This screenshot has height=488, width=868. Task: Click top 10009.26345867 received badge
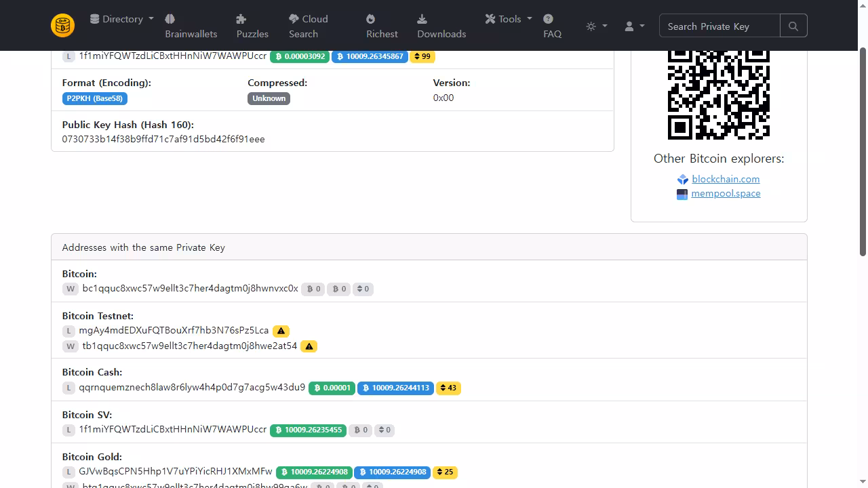click(370, 56)
